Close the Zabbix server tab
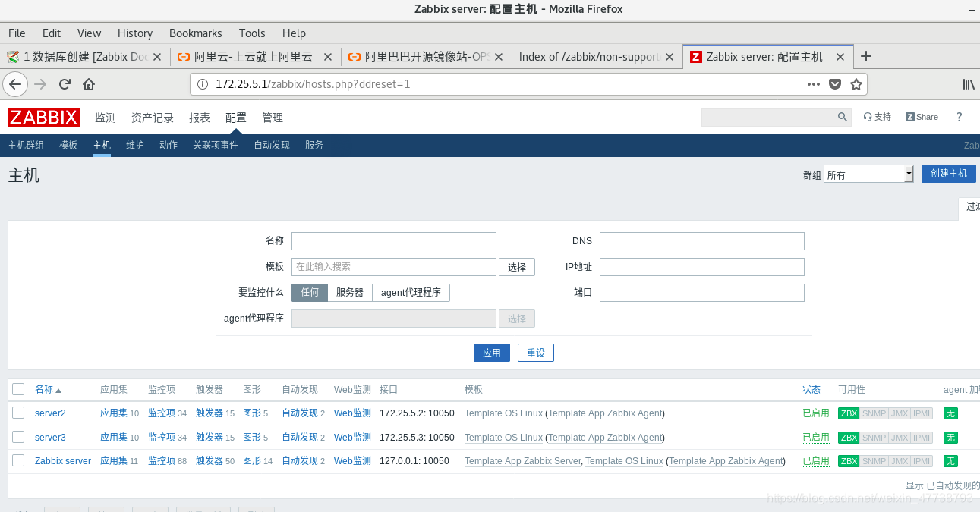The height and width of the screenshot is (512, 980). (840, 57)
